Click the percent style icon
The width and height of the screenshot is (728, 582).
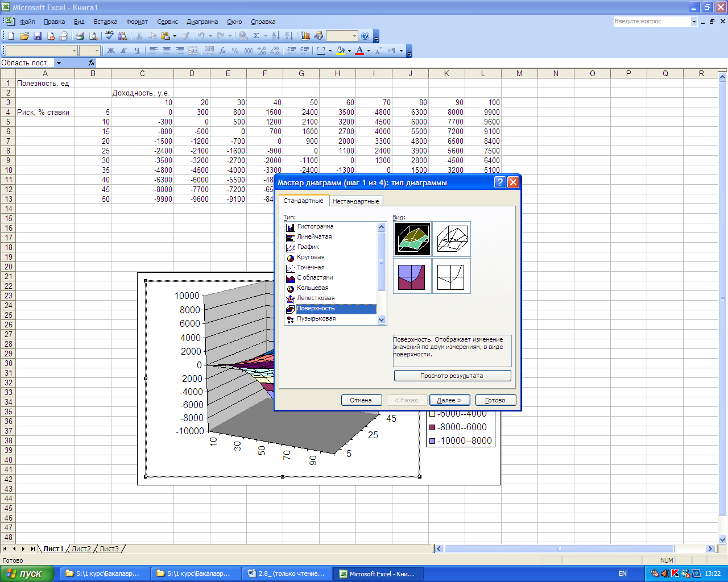click(x=235, y=51)
